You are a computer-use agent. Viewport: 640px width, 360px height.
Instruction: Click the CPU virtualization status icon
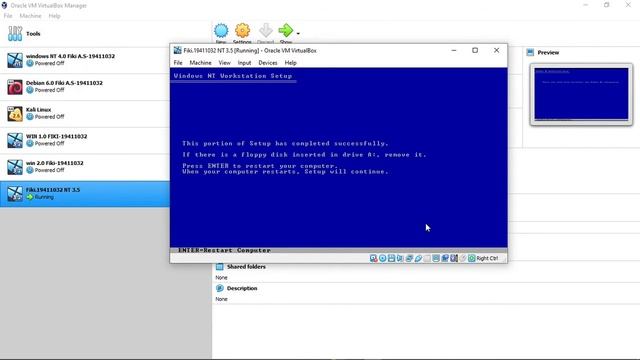click(454, 258)
